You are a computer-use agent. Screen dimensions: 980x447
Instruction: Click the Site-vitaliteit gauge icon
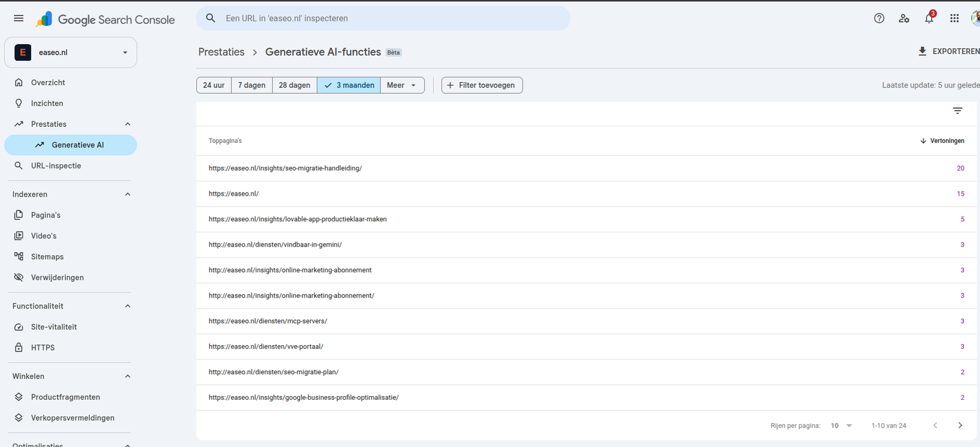[19, 327]
